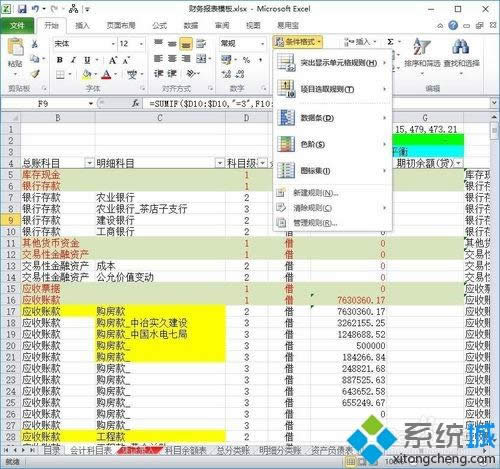
Task: Open the font size dropdown showing 12
Action: pos(141,44)
